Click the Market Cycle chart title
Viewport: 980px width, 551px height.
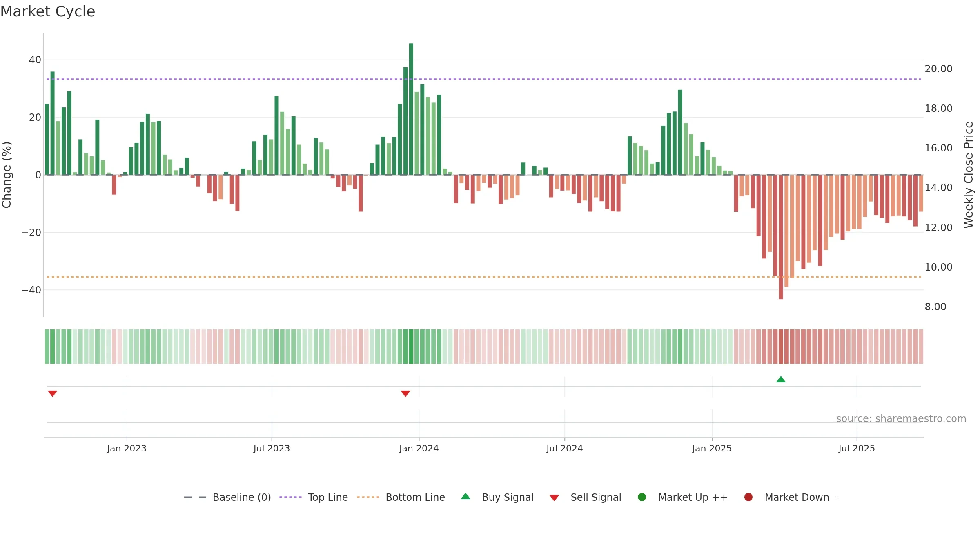click(48, 11)
